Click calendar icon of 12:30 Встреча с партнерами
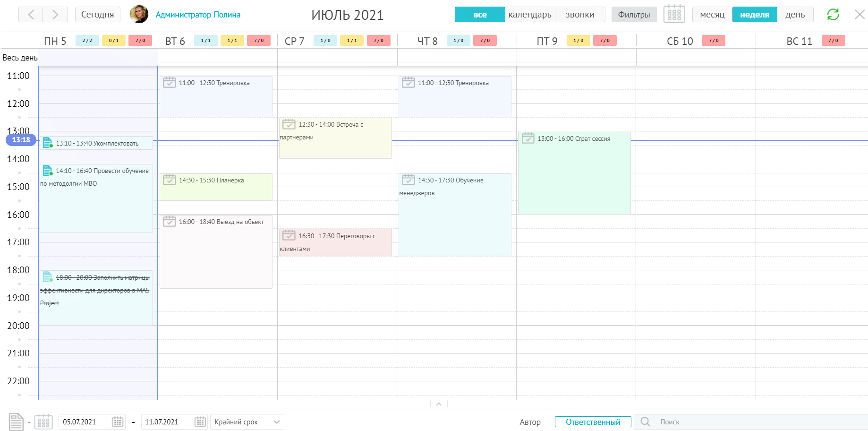Image resolution: width=868 pixels, height=431 pixels. [x=289, y=124]
